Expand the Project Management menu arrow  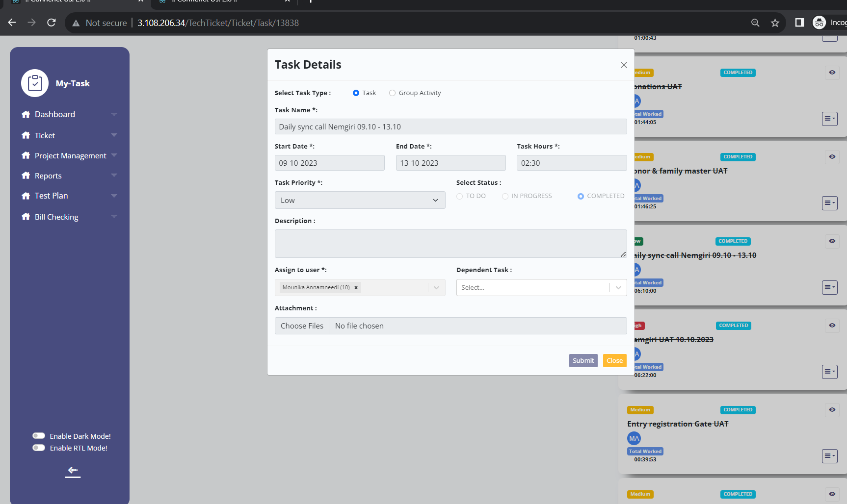tap(114, 155)
